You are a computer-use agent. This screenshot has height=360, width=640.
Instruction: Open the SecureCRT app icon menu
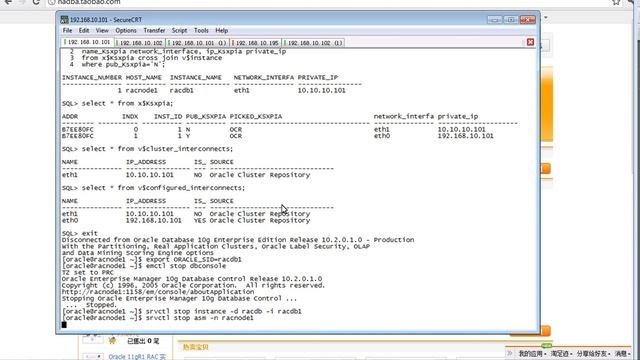pos(64,19)
